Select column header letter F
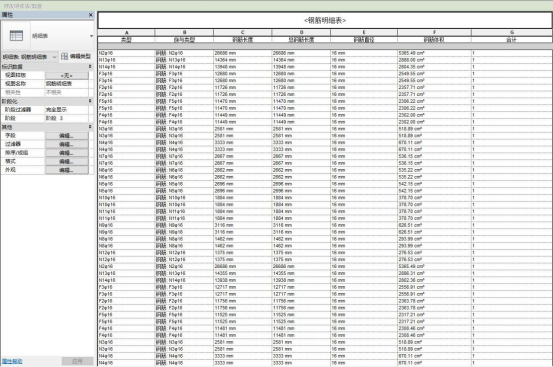This screenshot has height=367, width=553. 434,32
